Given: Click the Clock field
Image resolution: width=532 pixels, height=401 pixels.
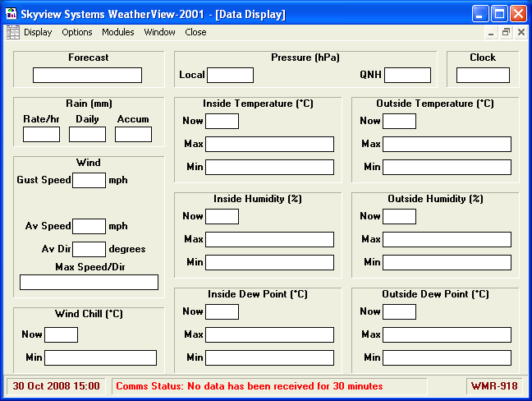Looking at the screenshot, I should click(483, 75).
